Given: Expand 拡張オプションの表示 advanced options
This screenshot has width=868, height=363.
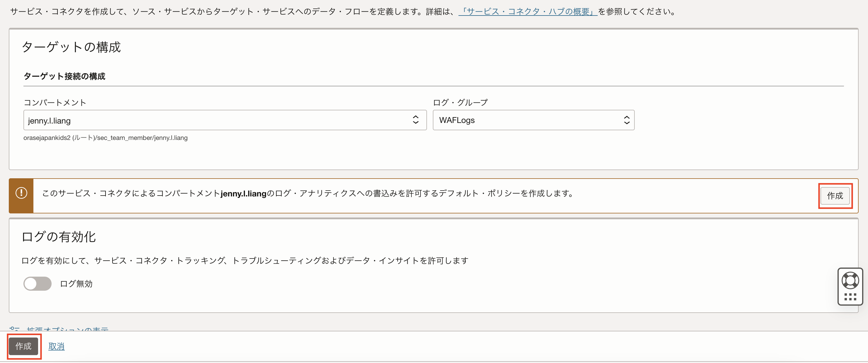Looking at the screenshot, I should (x=67, y=329).
